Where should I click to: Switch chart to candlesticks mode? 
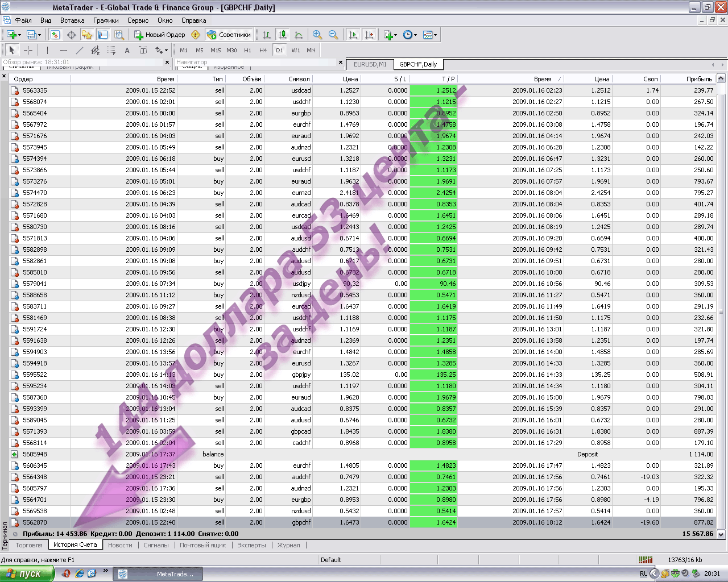point(283,35)
